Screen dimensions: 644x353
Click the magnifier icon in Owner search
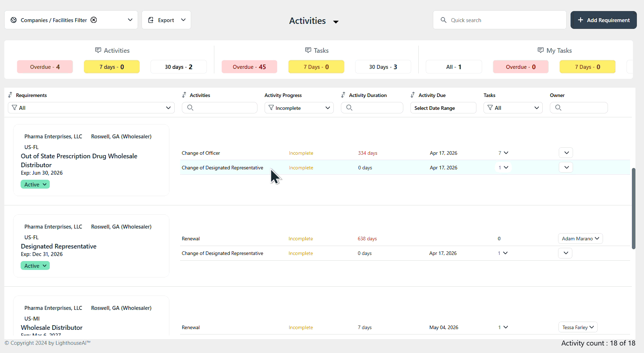coord(559,107)
